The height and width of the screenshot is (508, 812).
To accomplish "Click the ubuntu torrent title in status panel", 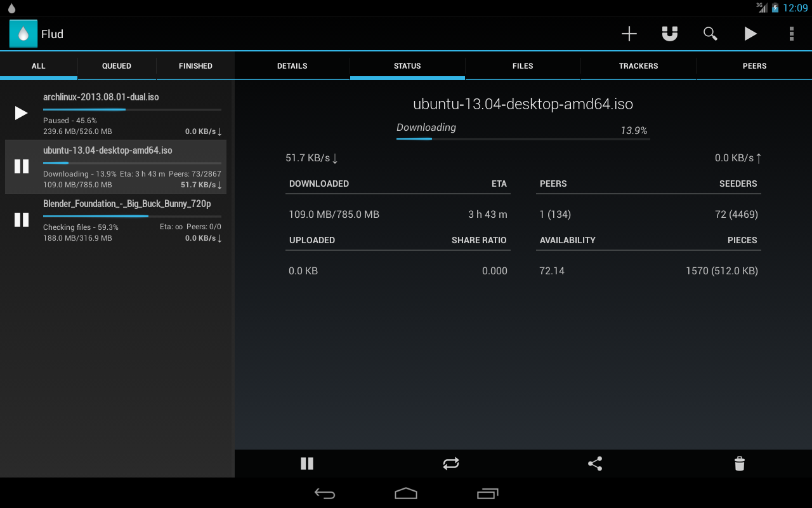I will [x=523, y=104].
